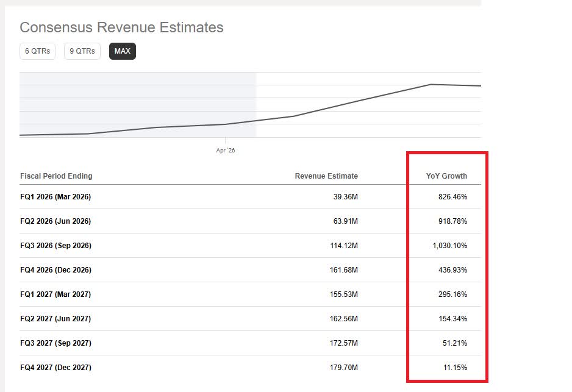The height and width of the screenshot is (392, 572).
Task: Click the 179.70M revenue estimate value
Action: point(344,368)
